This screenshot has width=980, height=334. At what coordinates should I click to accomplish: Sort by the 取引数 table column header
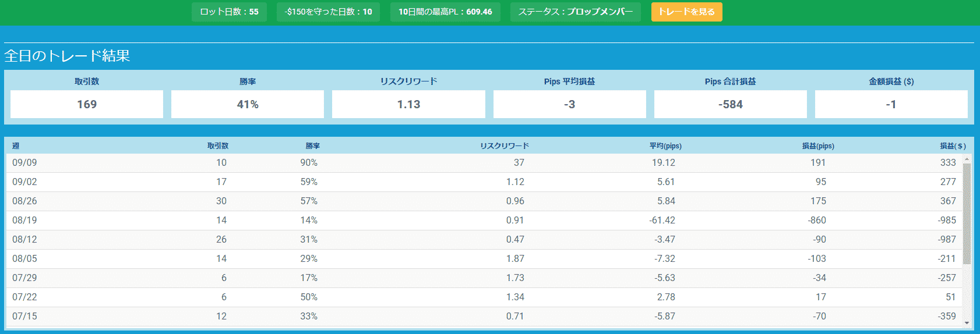[x=218, y=146]
